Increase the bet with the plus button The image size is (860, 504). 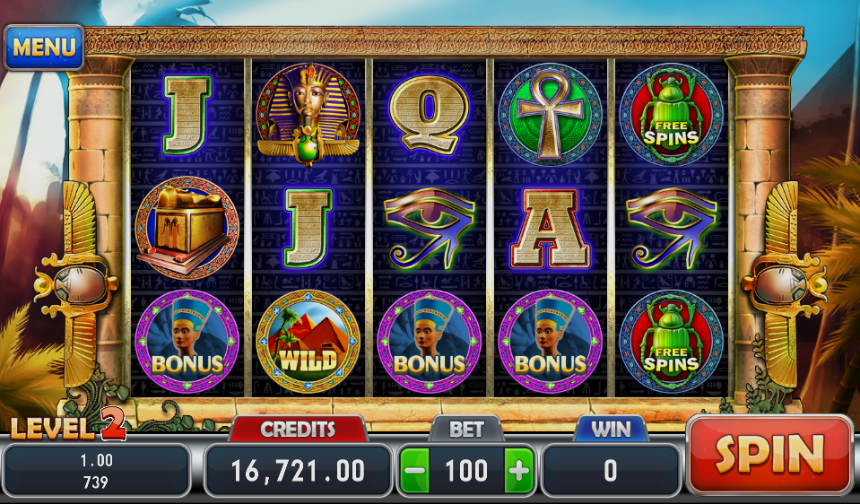(x=519, y=471)
